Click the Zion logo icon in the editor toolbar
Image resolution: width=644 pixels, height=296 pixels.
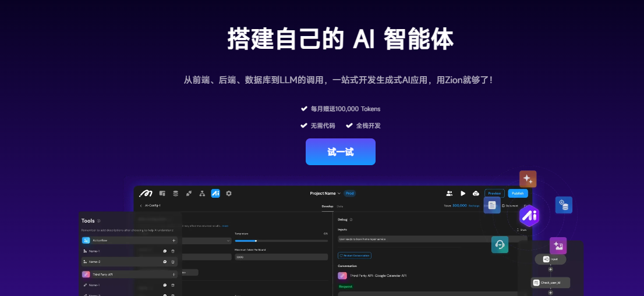click(146, 193)
